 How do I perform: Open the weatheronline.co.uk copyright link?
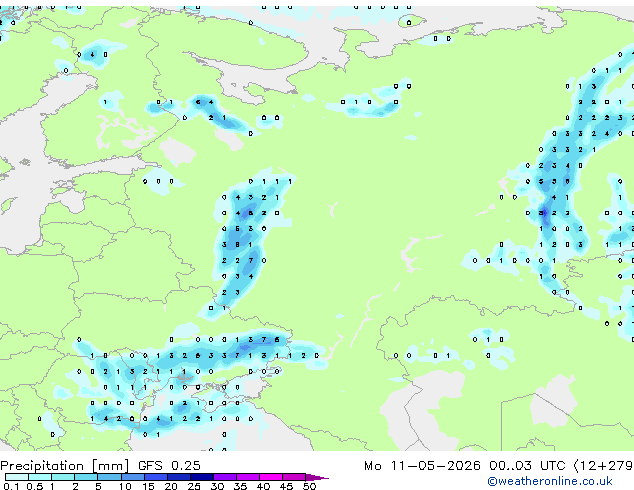pyautogui.click(x=550, y=481)
